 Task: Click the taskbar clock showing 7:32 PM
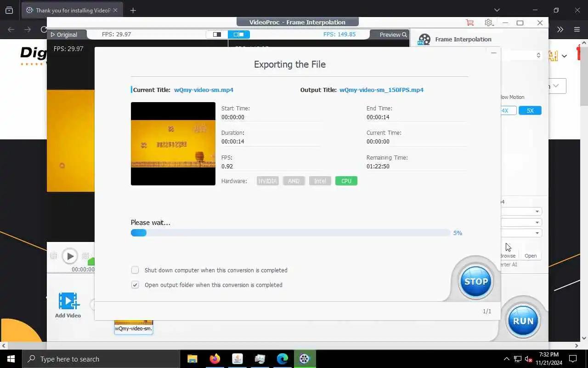tap(548, 359)
